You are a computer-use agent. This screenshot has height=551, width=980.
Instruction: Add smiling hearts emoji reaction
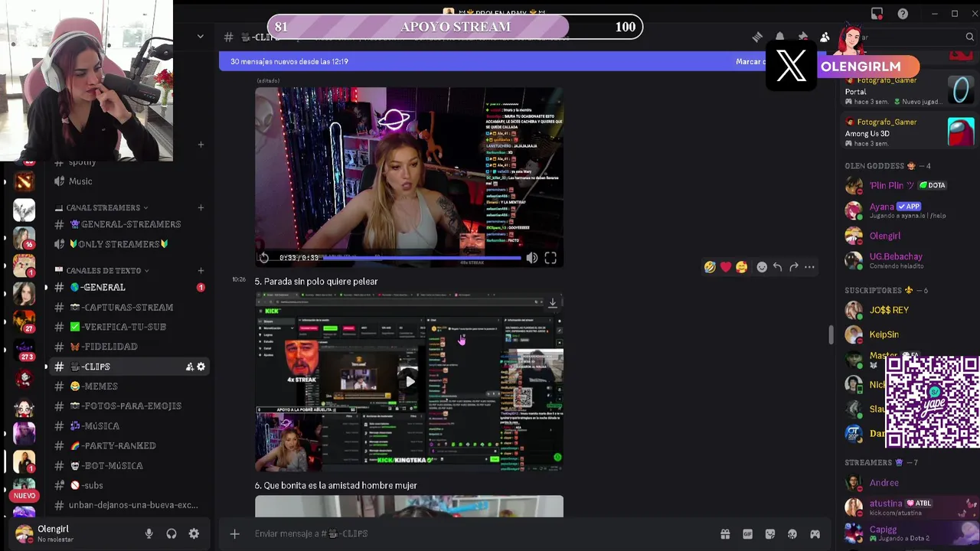(741, 267)
